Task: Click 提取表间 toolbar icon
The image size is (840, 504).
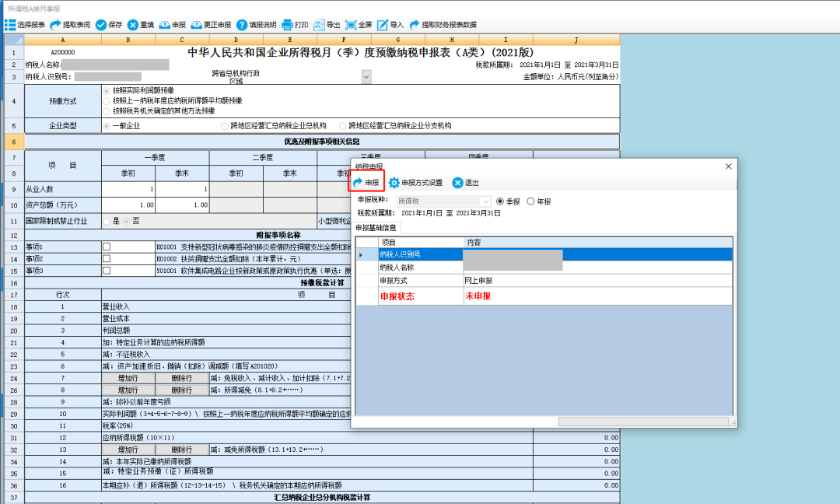Action: point(70,25)
